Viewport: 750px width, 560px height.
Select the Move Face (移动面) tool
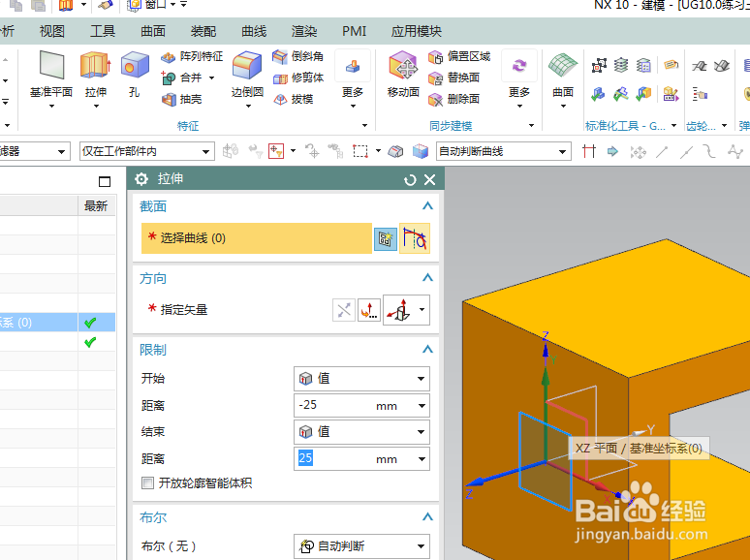(403, 66)
